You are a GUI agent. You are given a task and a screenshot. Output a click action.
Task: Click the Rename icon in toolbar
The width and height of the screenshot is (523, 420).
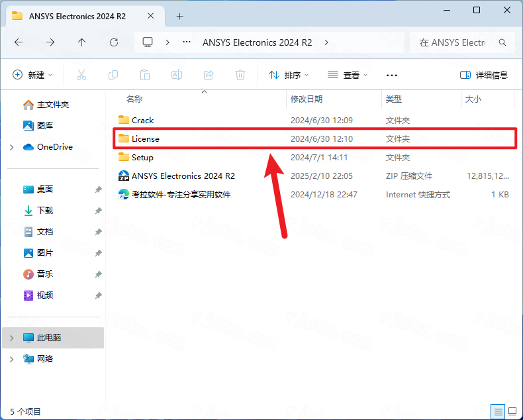(x=177, y=76)
